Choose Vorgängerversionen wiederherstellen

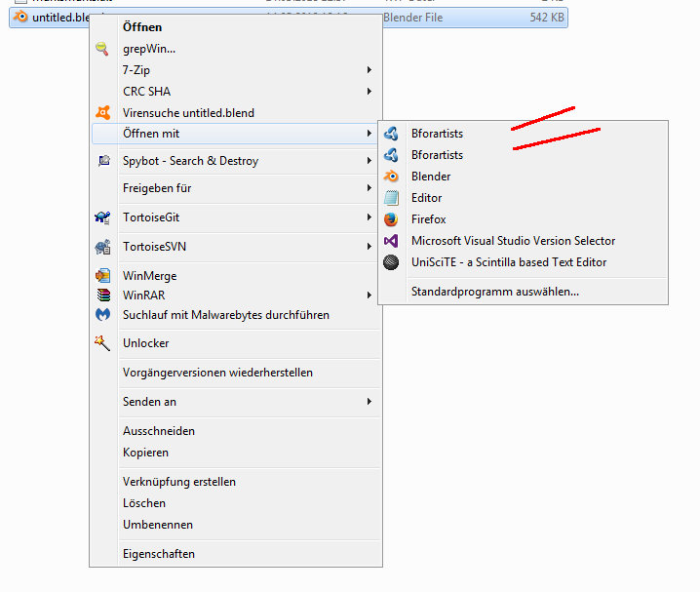[x=217, y=373]
